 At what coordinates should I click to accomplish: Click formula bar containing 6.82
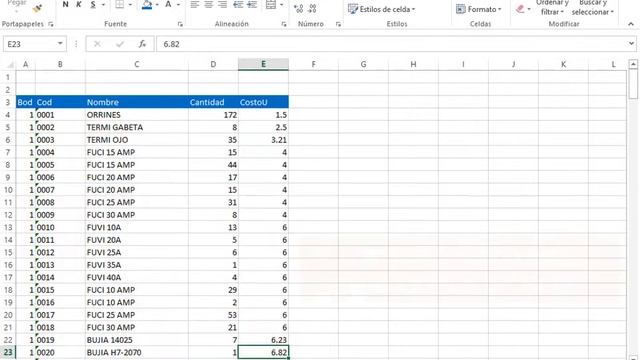pyautogui.click(x=392, y=44)
